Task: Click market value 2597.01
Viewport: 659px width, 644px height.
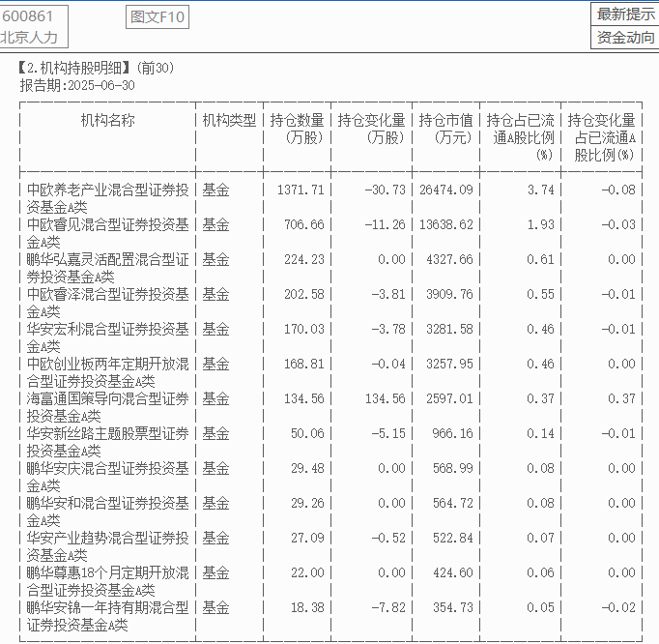Action: click(x=449, y=399)
